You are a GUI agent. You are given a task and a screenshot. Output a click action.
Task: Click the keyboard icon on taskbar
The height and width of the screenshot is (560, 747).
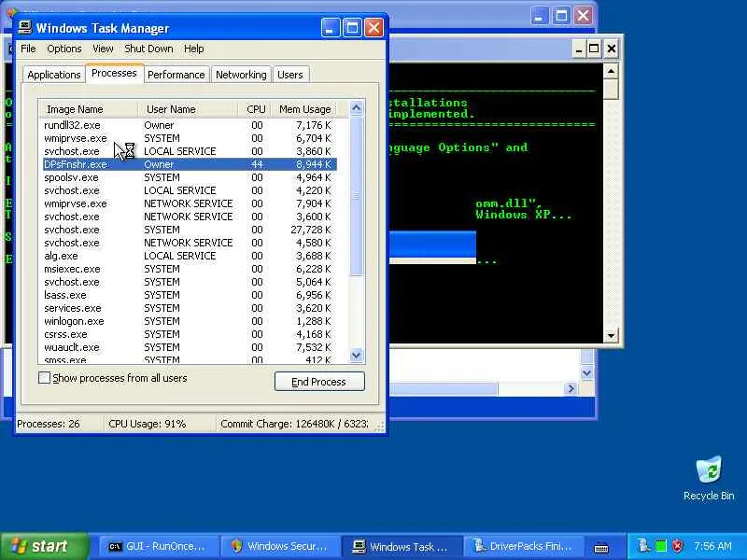(x=601, y=548)
